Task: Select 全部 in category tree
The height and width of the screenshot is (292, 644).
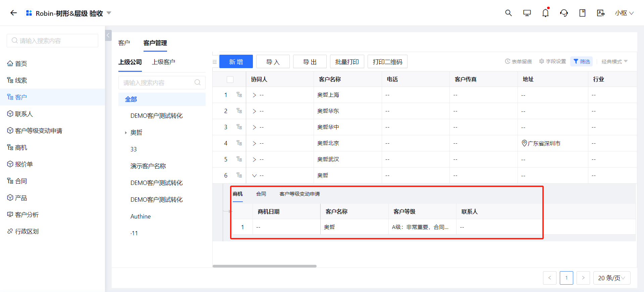Action: pos(162,99)
